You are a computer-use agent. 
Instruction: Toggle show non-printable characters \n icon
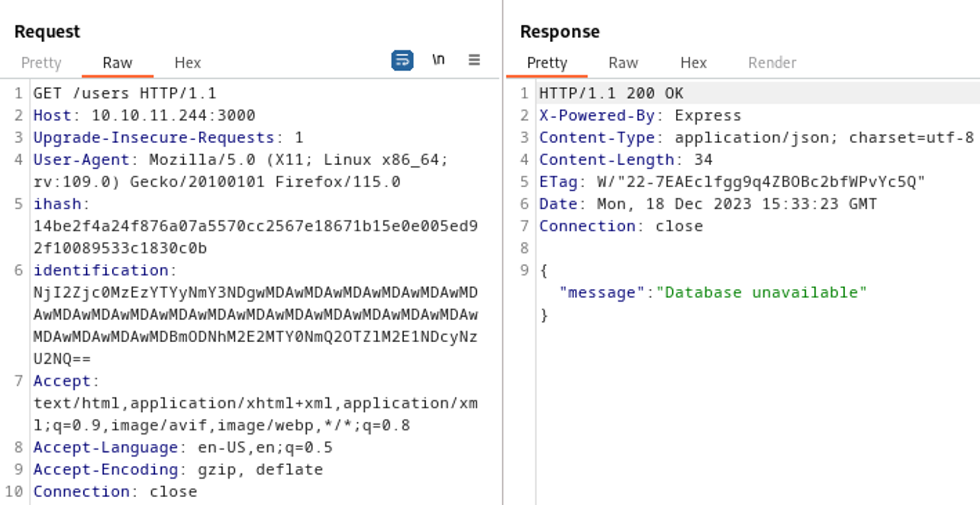[438, 60]
